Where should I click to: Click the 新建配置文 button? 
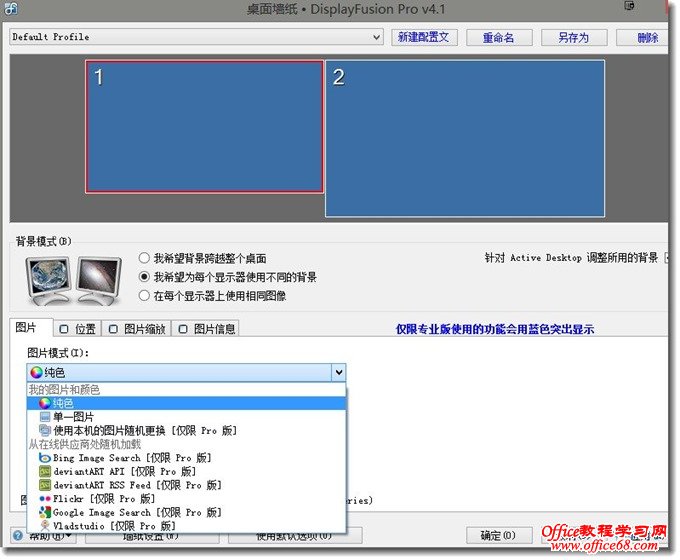424,37
